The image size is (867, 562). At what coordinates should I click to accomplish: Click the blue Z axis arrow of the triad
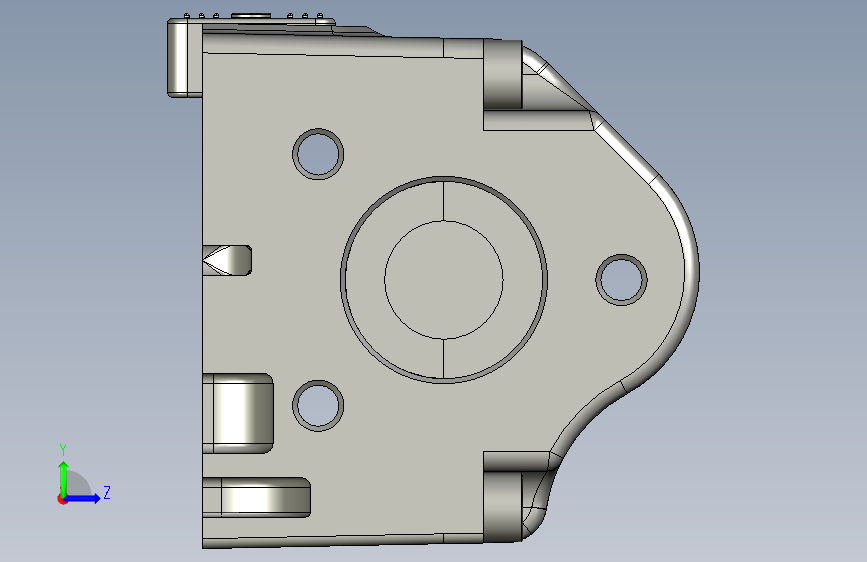[x=83, y=498]
